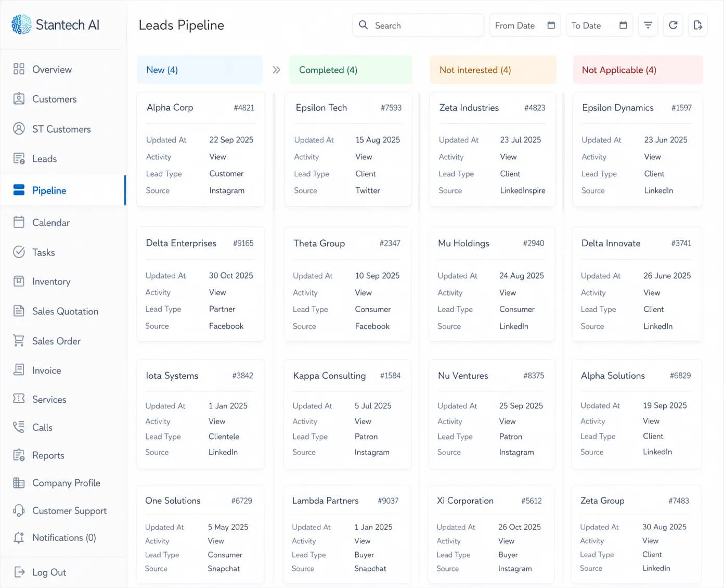Click the export file icon at top right

point(698,25)
